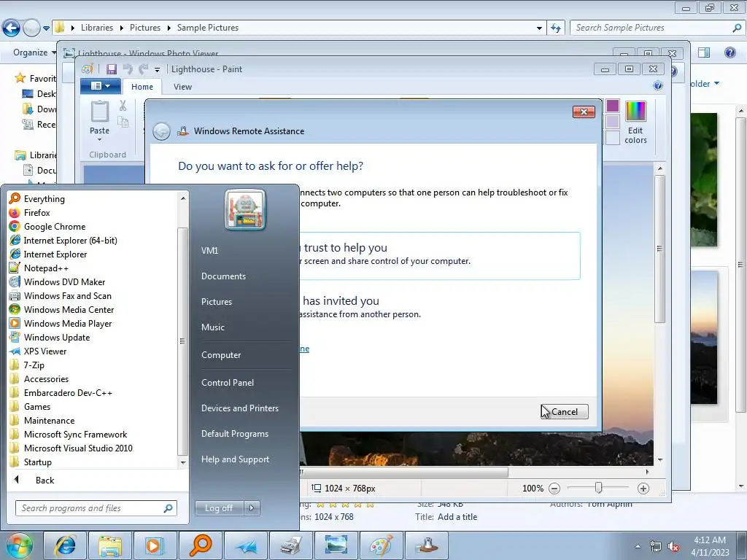Expand the Games folder
The width and height of the screenshot is (747, 560).
click(x=30, y=406)
